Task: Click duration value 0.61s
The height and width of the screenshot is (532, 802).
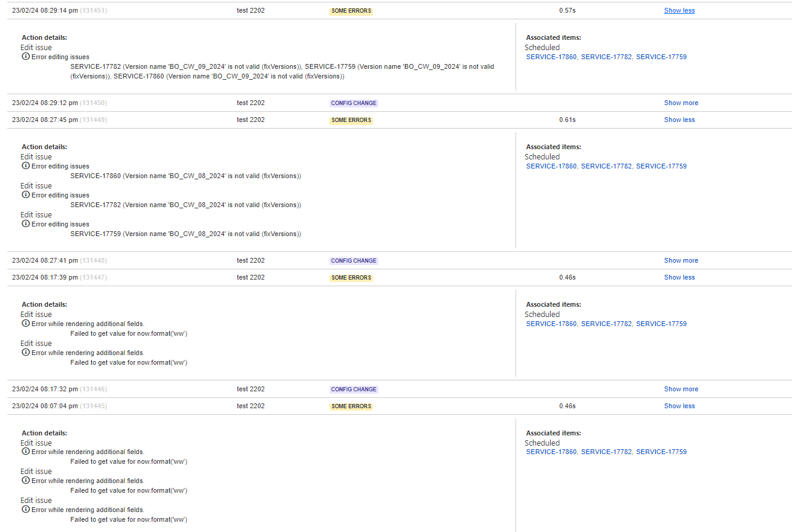Action: coord(568,120)
